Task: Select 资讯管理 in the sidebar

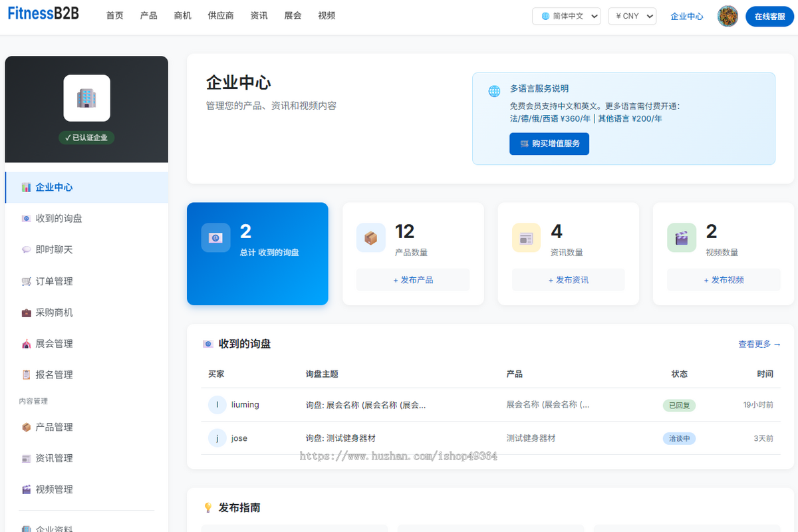Action: point(86,458)
